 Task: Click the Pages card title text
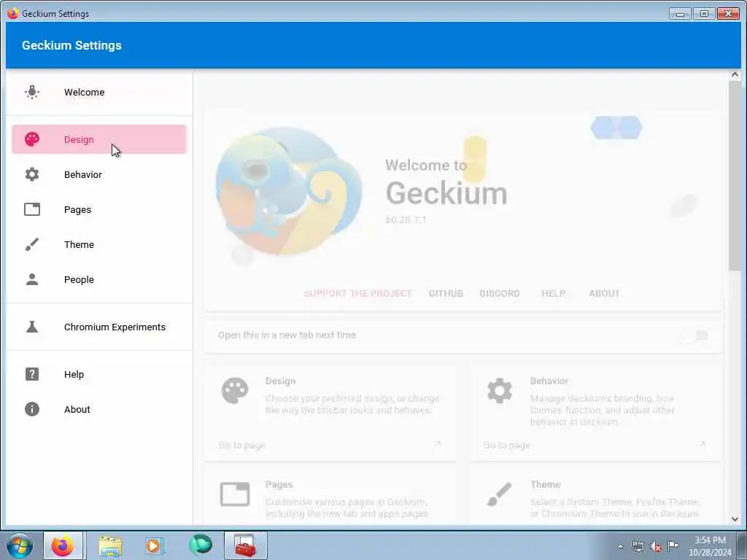(x=279, y=484)
